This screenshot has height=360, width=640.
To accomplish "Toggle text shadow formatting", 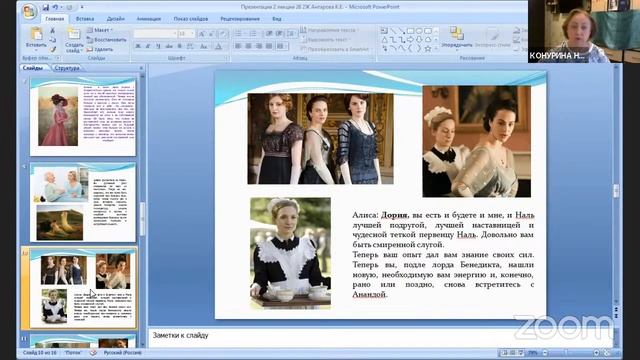I will 179,47.
